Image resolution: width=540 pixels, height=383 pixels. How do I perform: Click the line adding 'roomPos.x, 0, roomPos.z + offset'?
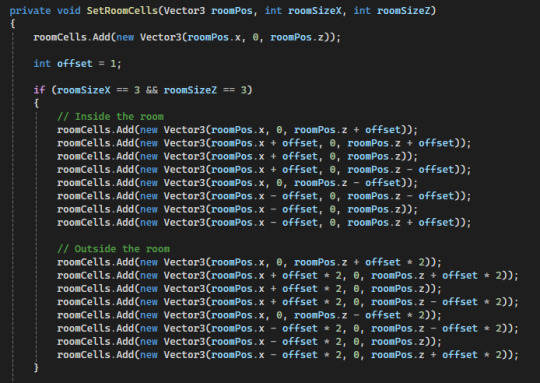coord(237,130)
